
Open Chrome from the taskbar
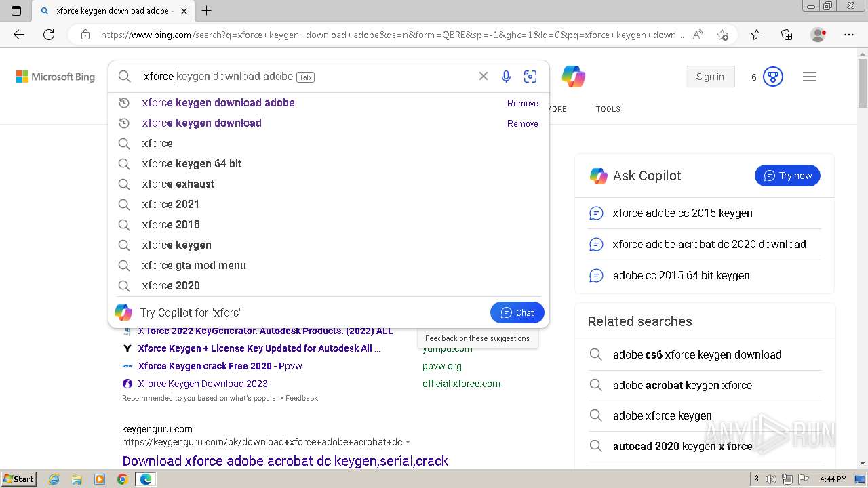[122, 479]
